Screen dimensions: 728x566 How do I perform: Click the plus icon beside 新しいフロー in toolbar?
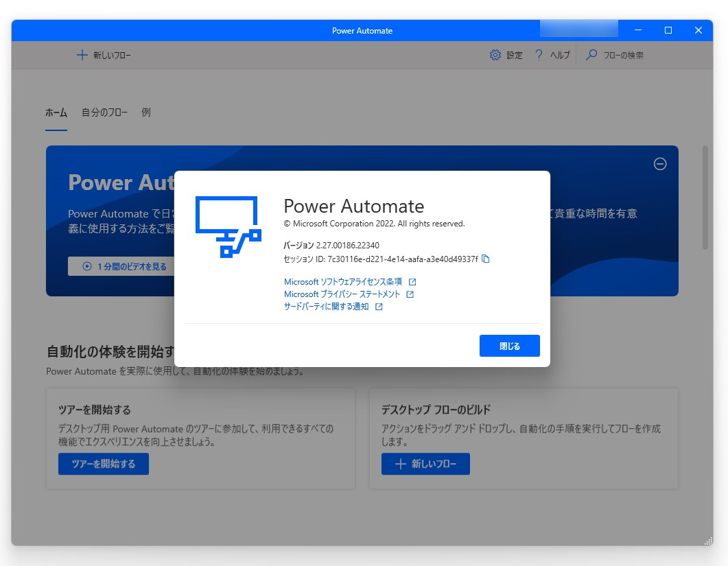(x=82, y=55)
